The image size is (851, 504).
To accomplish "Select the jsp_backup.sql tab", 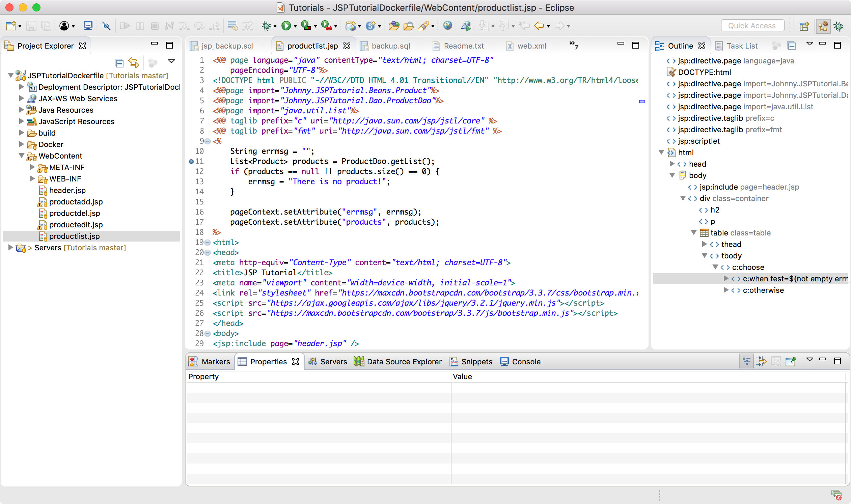I will (229, 46).
